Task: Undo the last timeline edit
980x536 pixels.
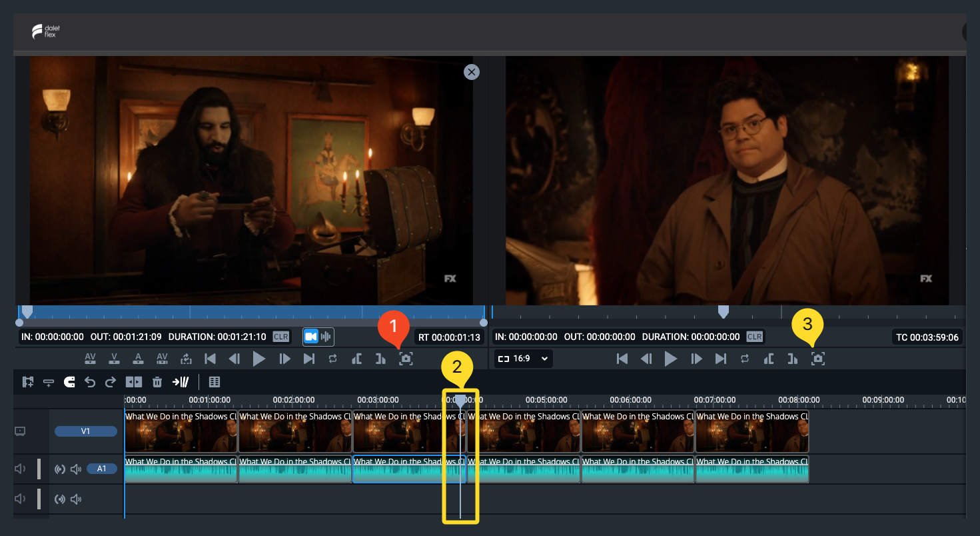Action: coord(90,382)
